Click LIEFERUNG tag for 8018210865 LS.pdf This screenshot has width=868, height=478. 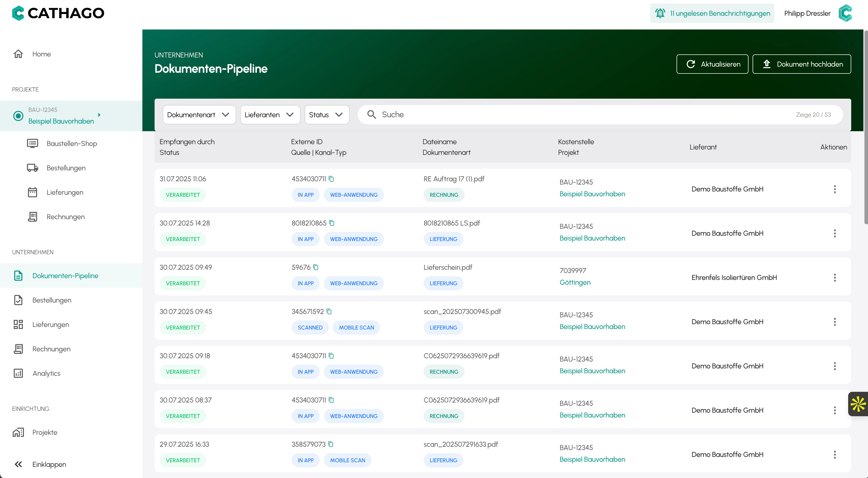click(443, 239)
